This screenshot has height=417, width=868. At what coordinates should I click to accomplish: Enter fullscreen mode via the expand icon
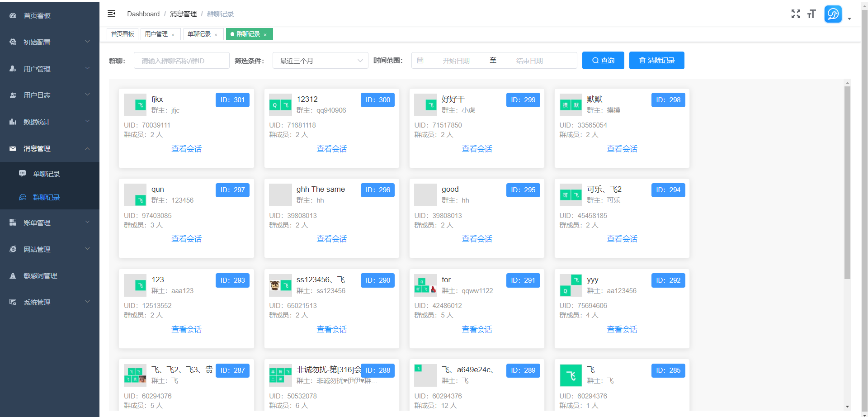pyautogui.click(x=796, y=14)
